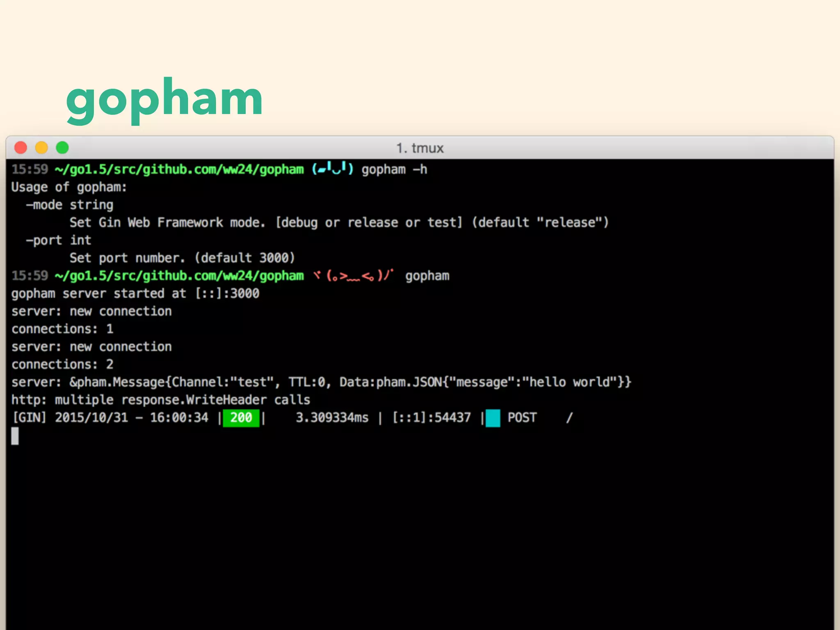Click the first 'server: new connection' line

point(91,311)
